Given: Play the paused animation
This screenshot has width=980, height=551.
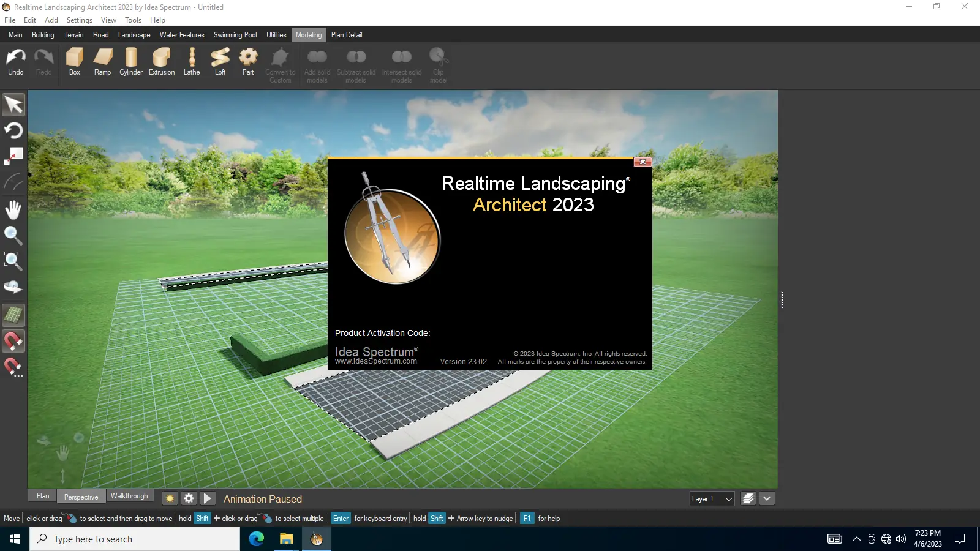Looking at the screenshot, I should click(x=208, y=498).
